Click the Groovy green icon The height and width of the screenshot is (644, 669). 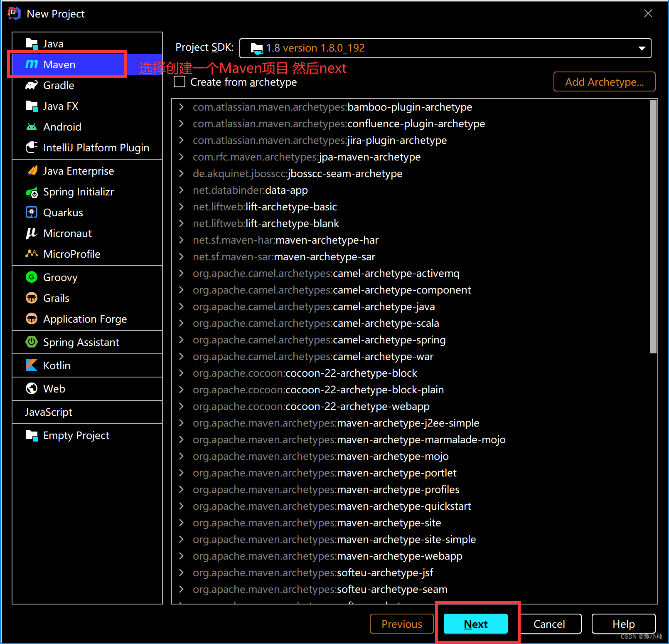[x=32, y=277]
